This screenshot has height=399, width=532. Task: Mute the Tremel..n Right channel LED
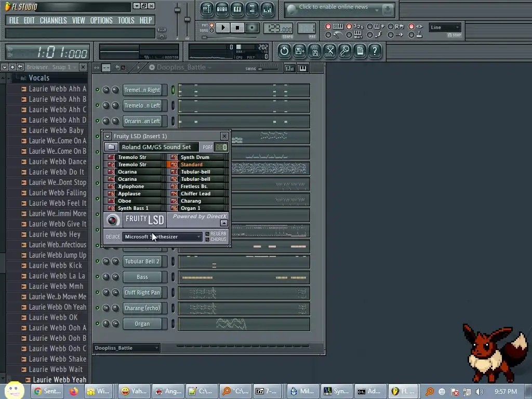[x=97, y=90]
